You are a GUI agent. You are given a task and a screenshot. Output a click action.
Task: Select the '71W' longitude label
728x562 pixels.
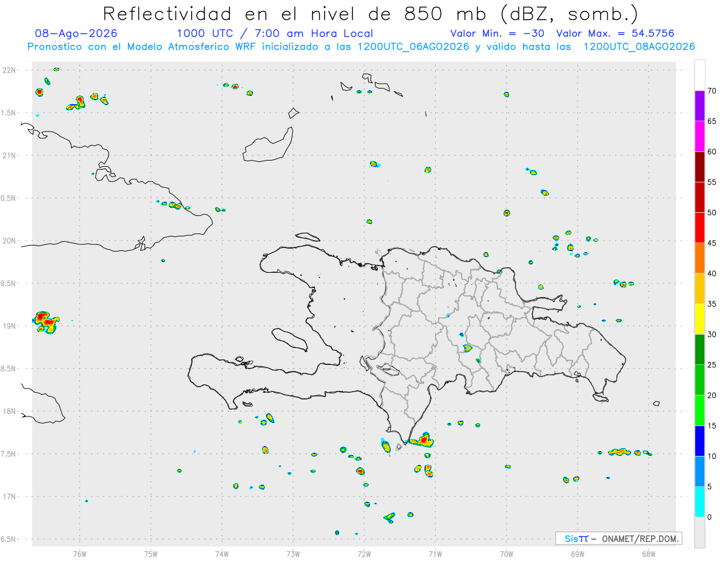tap(435, 554)
